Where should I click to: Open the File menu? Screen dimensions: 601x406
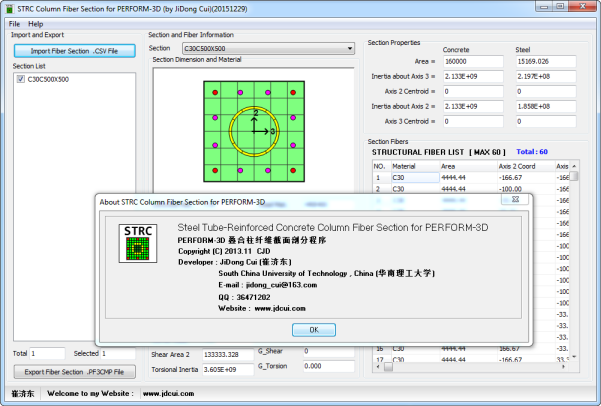pos(15,24)
